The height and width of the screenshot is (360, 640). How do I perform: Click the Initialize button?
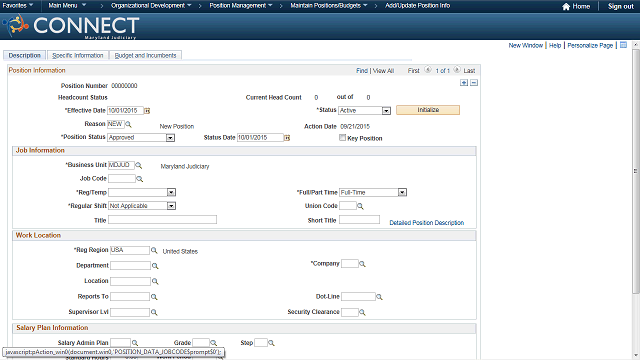[x=428, y=110]
